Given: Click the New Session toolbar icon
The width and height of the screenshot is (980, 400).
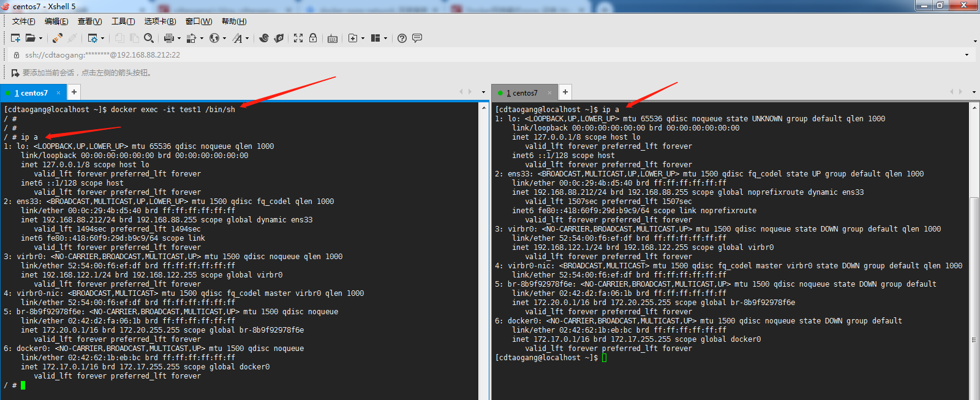Looking at the screenshot, I should pos(16,38).
